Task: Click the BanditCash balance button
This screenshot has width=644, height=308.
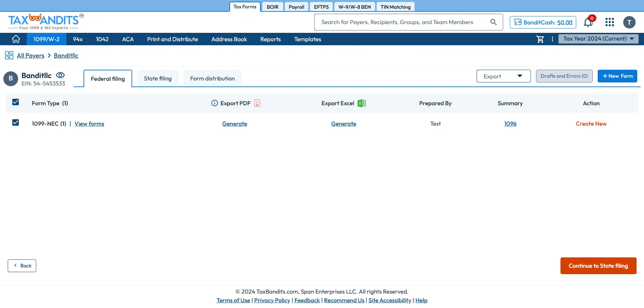Action: tap(543, 22)
